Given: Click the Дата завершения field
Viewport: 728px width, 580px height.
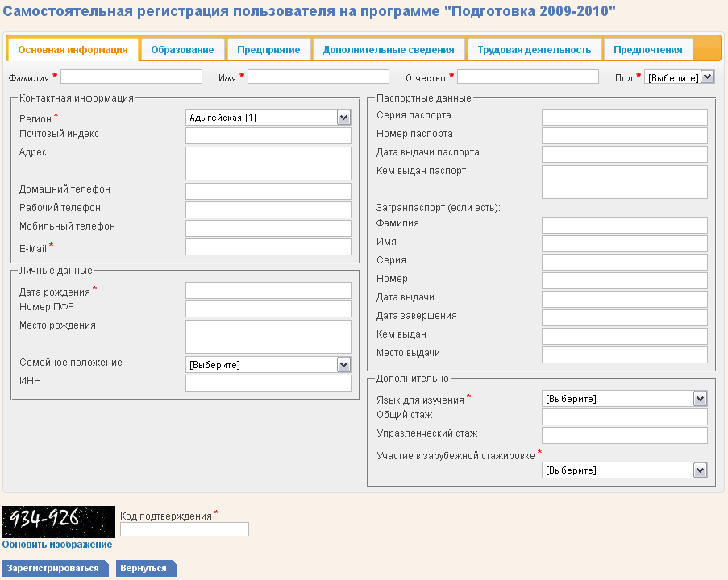Looking at the screenshot, I should [x=625, y=318].
